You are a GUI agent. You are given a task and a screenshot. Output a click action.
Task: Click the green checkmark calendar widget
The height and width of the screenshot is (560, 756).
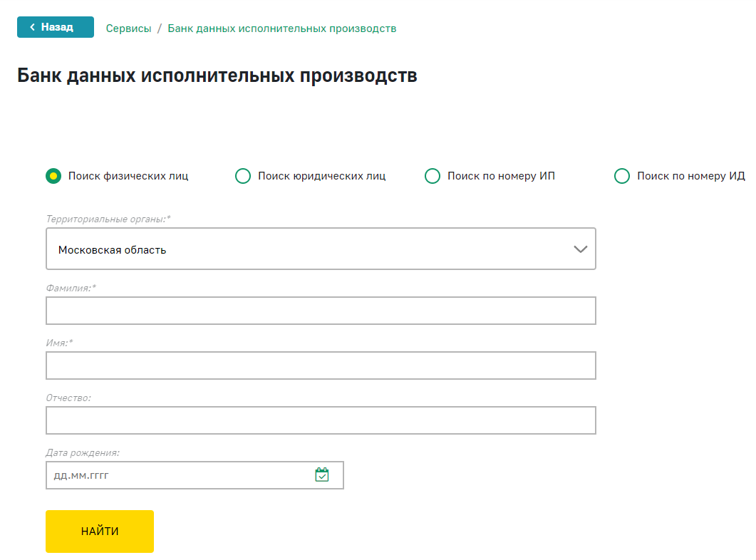(321, 475)
